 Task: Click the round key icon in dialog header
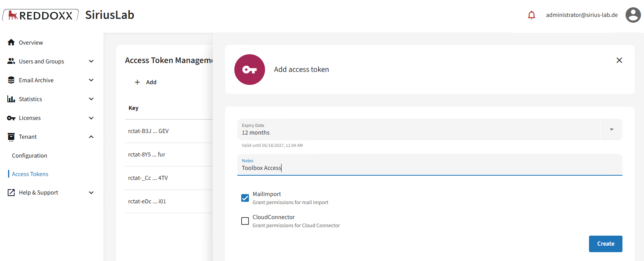pyautogui.click(x=250, y=70)
